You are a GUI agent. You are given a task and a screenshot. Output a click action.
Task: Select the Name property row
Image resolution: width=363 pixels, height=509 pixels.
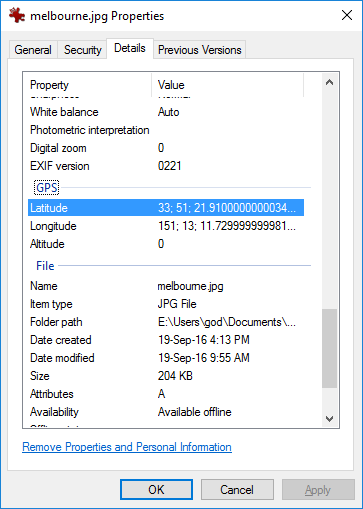pos(166,286)
